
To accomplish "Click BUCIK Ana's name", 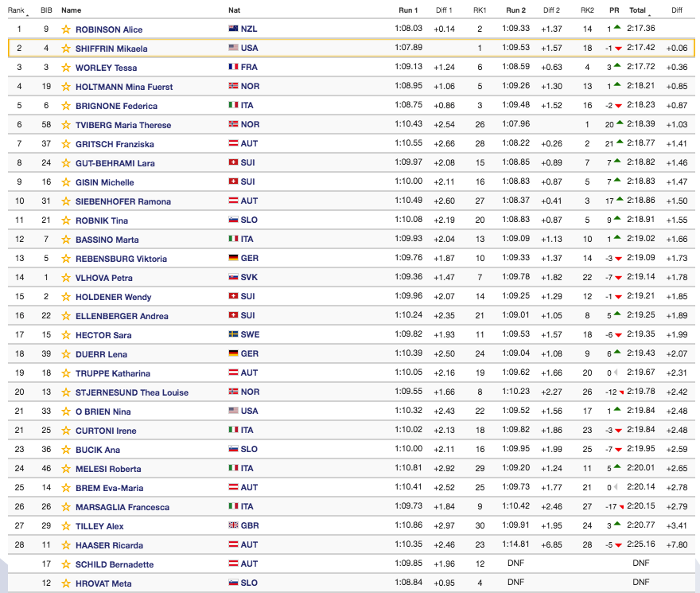I will [98, 450].
